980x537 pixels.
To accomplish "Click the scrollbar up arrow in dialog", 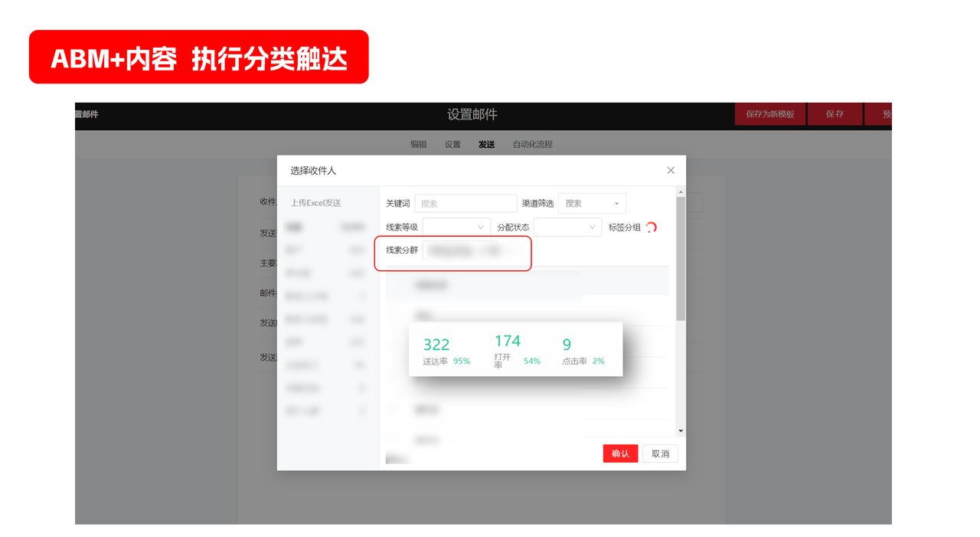I will coord(681,192).
